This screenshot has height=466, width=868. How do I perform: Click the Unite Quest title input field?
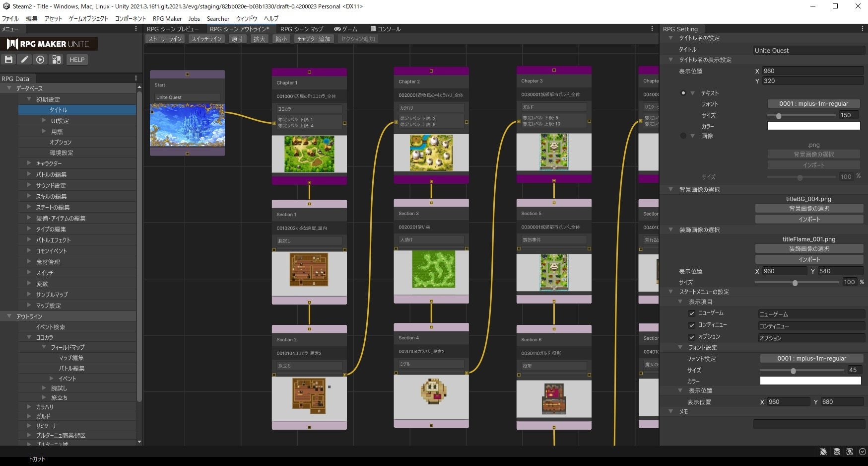pyautogui.click(x=809, y=50)
